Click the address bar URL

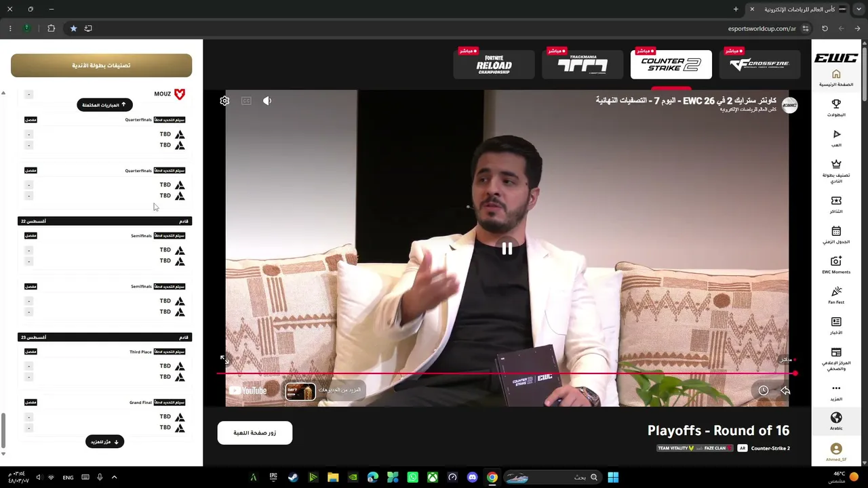[x=762, y=28]
